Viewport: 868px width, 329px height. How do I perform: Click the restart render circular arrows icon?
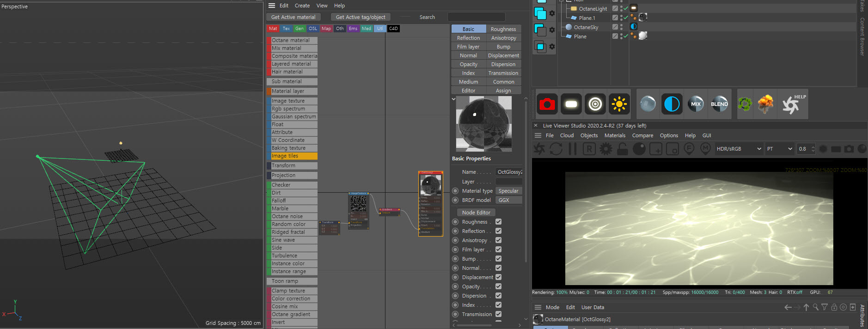pos(556,149)
